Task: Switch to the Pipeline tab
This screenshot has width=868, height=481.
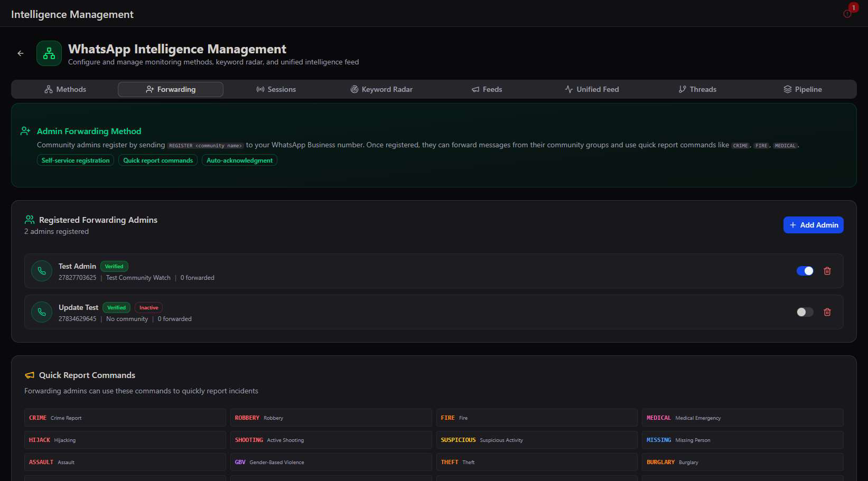Action: [x=802, y=89]
